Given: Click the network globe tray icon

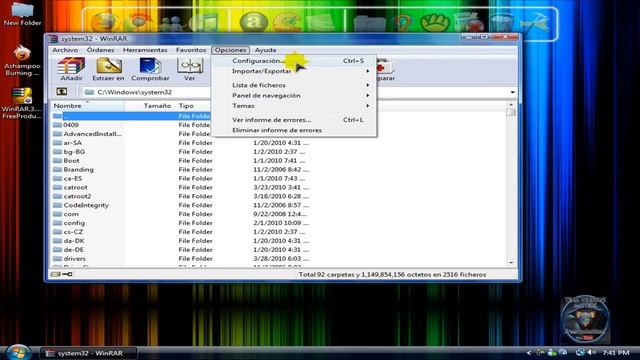Looking at the screenshot, I should 580,352.
